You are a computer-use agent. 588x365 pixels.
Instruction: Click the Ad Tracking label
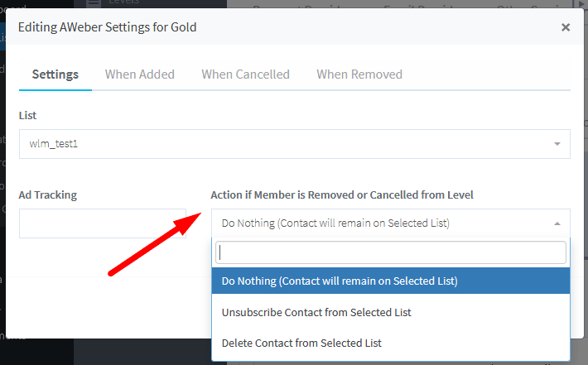48,195
